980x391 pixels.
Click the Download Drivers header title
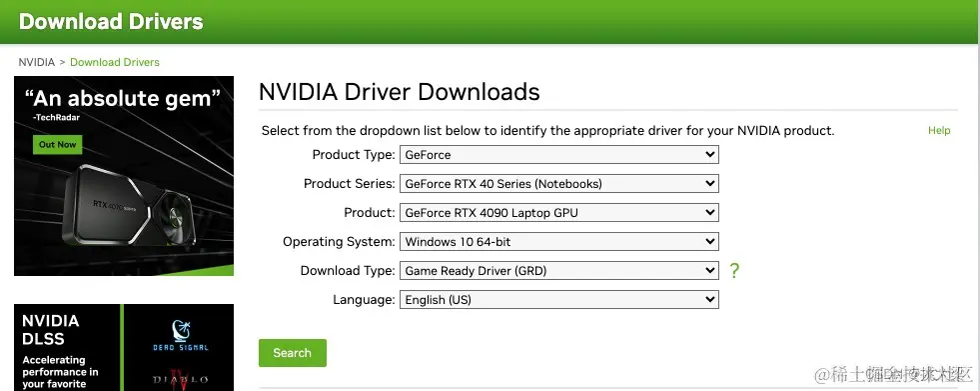[x=111, y=21]
